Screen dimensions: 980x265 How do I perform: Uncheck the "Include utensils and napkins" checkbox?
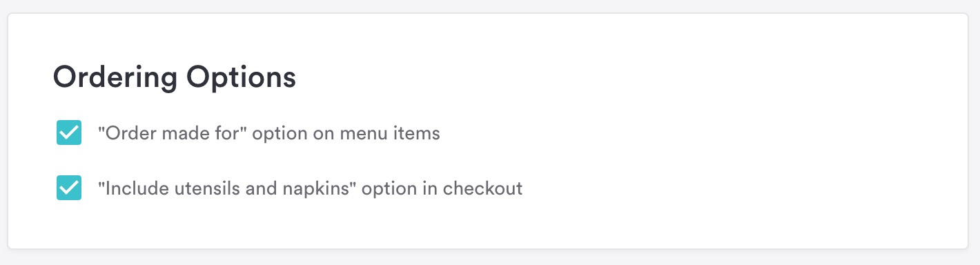[x=69, y=188]
